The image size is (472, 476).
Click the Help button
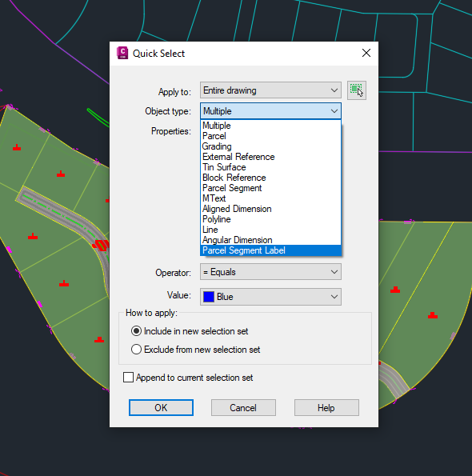[326, 407]
